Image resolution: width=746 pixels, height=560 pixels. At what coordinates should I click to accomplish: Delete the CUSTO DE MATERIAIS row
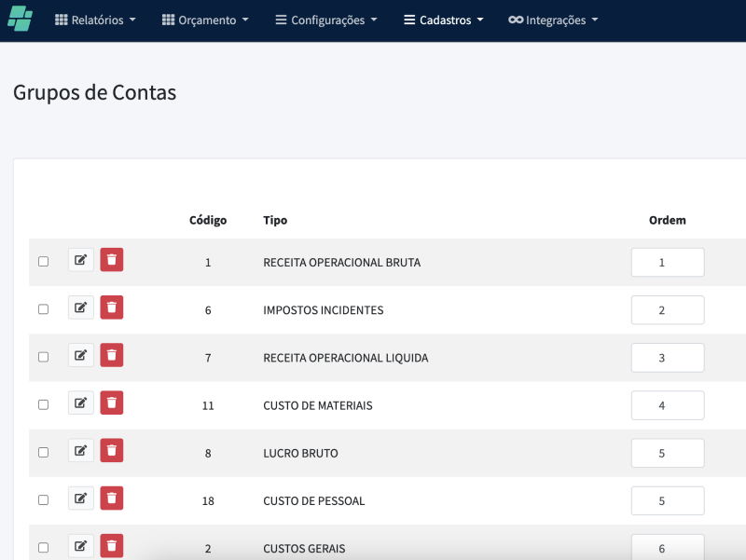[x=112, y=403]
